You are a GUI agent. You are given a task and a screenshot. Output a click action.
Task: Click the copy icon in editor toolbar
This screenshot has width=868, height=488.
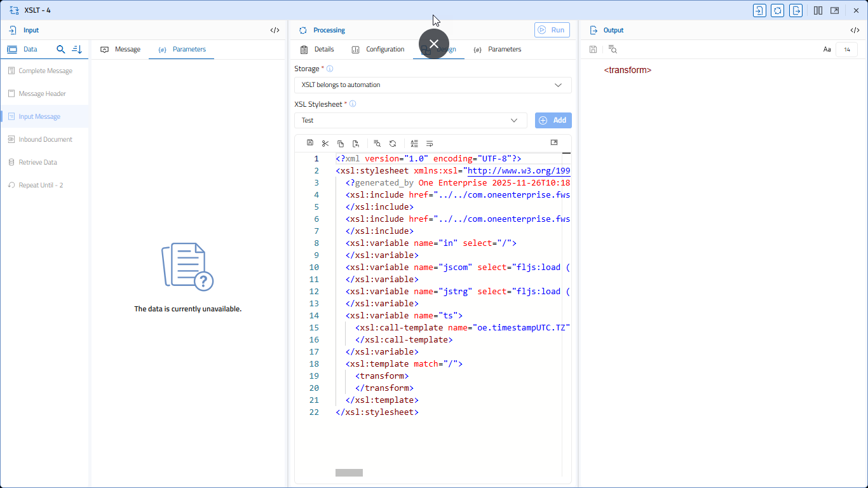[341, 144]
